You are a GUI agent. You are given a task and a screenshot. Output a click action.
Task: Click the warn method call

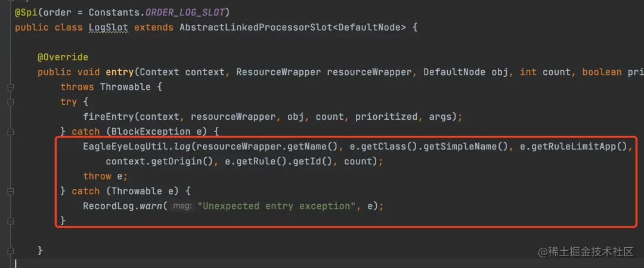tap(151, 206)
